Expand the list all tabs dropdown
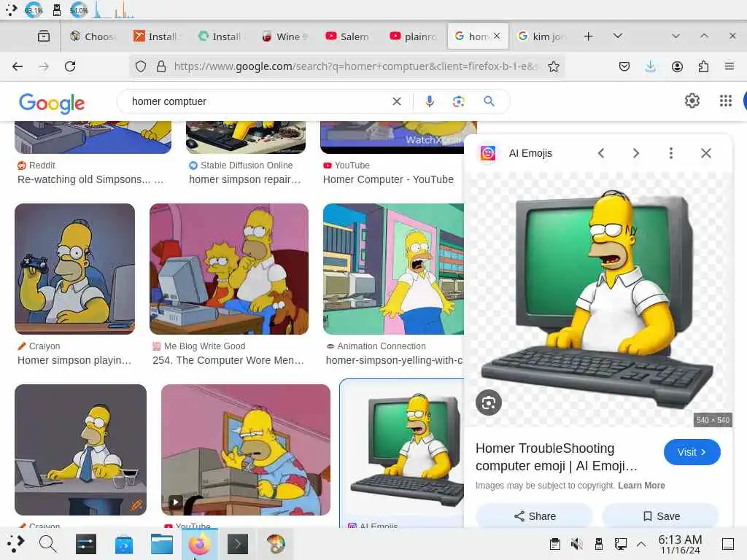The image size is (747, 560). click(617, 36)
